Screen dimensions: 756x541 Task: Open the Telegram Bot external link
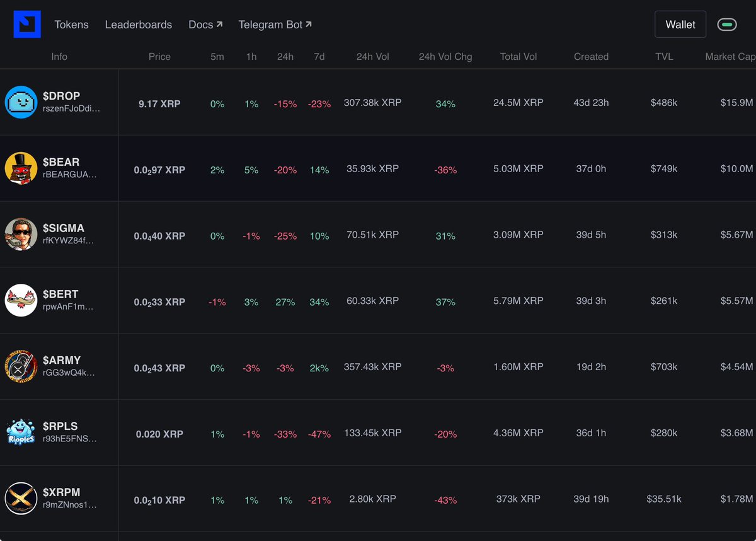pyautogui.click(x=275, y=25)
